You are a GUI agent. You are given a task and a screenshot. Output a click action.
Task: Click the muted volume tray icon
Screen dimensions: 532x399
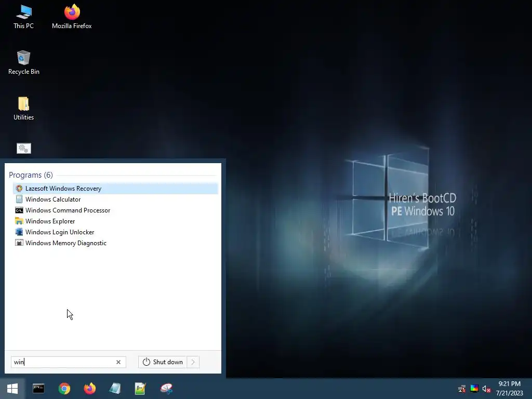point(486,389)
